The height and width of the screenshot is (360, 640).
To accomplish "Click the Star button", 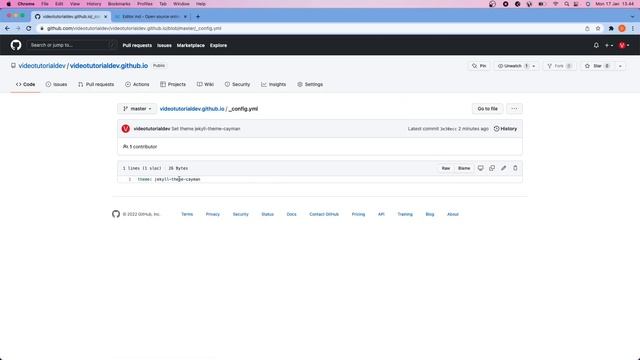I will coord(597,66).
